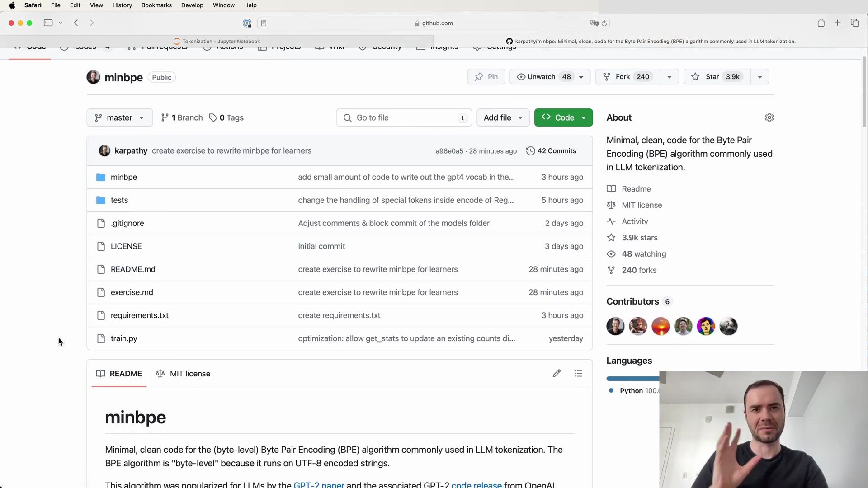
Task: Click the commit history clock icon
Action: (531, 151)
